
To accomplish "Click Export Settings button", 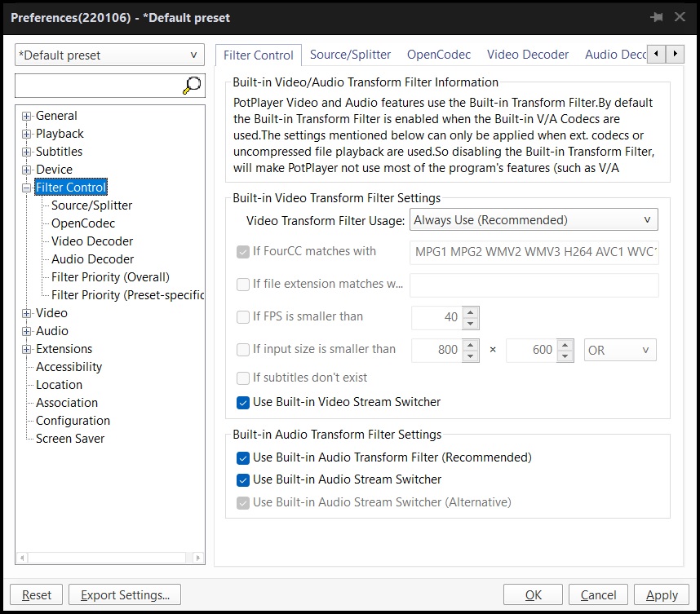I will pos(125,595).
